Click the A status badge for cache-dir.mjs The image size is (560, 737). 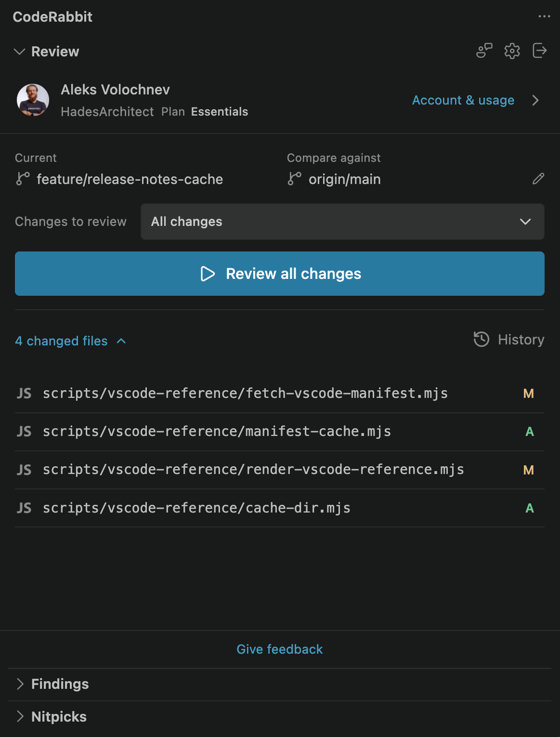[530, 508]
